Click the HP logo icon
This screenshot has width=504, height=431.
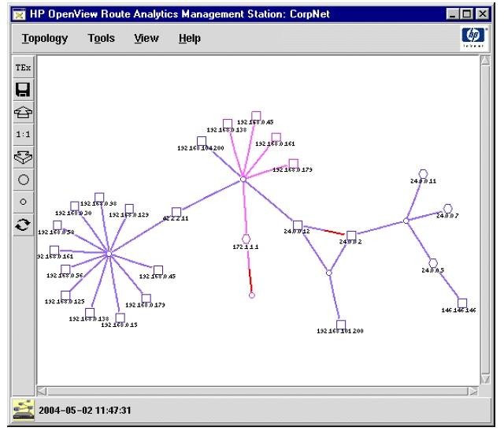473,38
